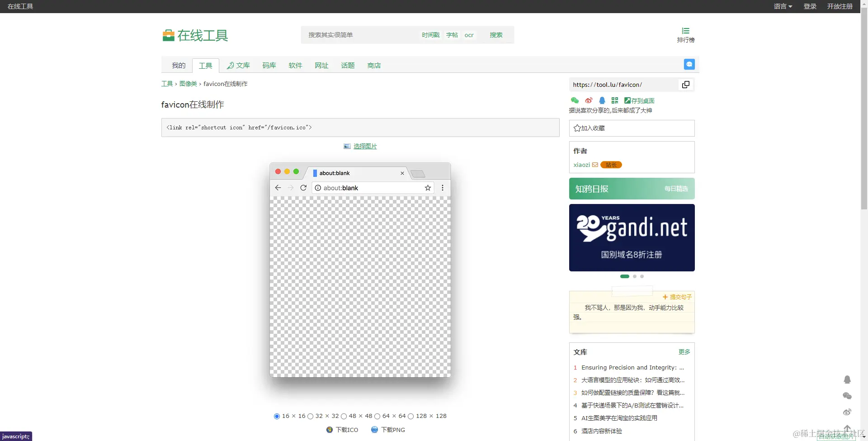Click the 时间戳 search suggestion
The image size is (868, 441).
pos(430,35)
